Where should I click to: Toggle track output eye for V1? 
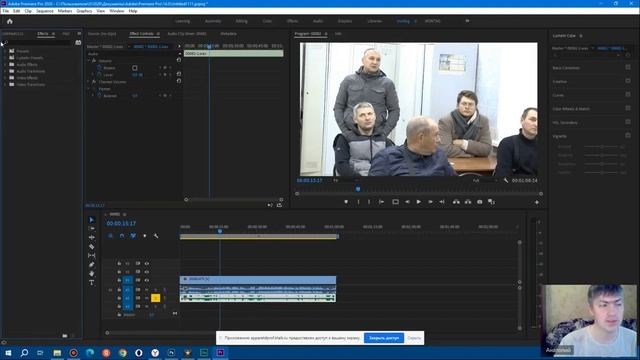click(147, 280)
